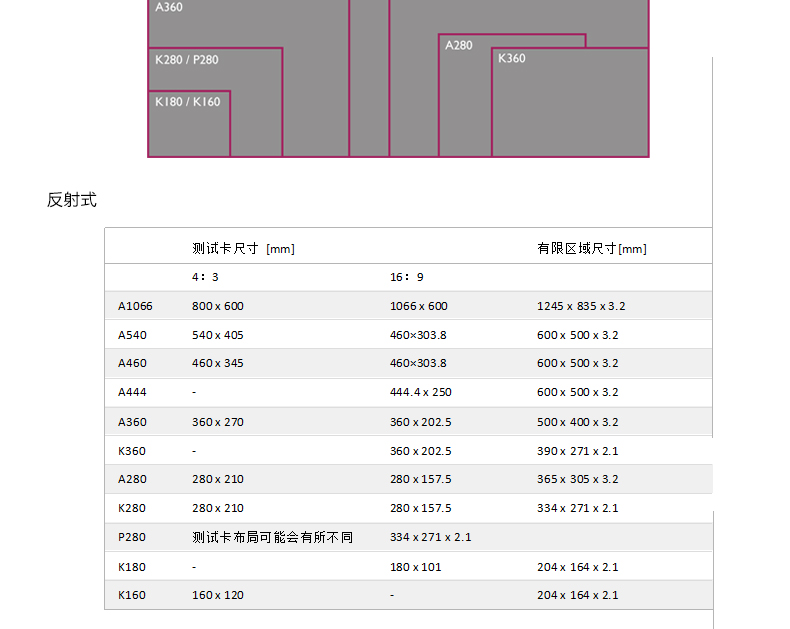Image resolution: width=790 pixels, height=629 pixels.
Task: Select the K280 / P280 box label
Action: pos(187,60)
